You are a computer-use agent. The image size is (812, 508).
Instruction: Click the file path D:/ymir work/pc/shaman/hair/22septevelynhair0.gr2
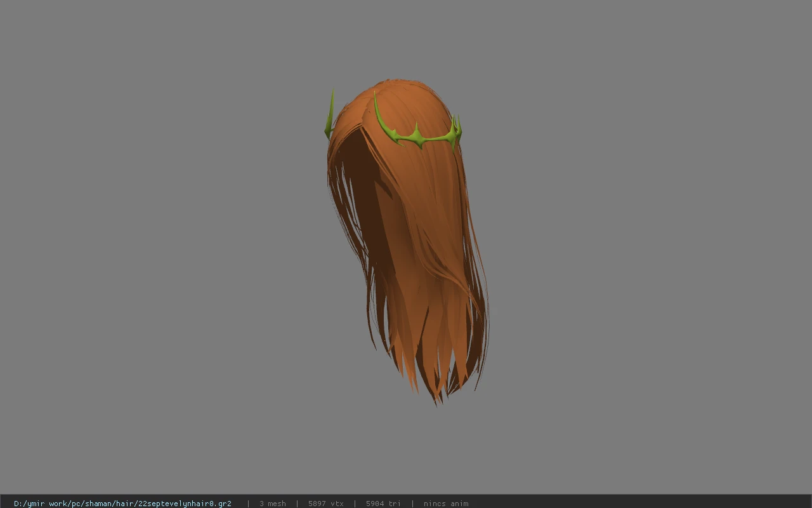pyautogui.click(x=122, y=504)
